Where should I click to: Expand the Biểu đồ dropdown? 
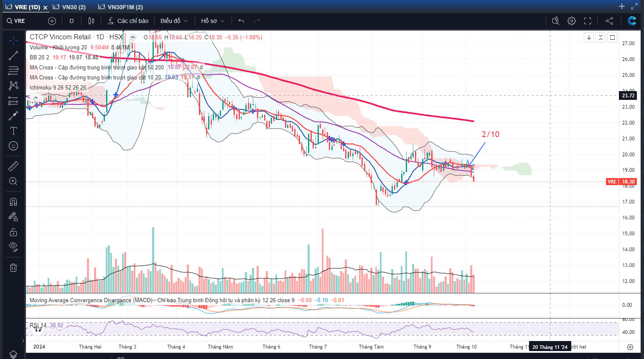pos(174,21)
